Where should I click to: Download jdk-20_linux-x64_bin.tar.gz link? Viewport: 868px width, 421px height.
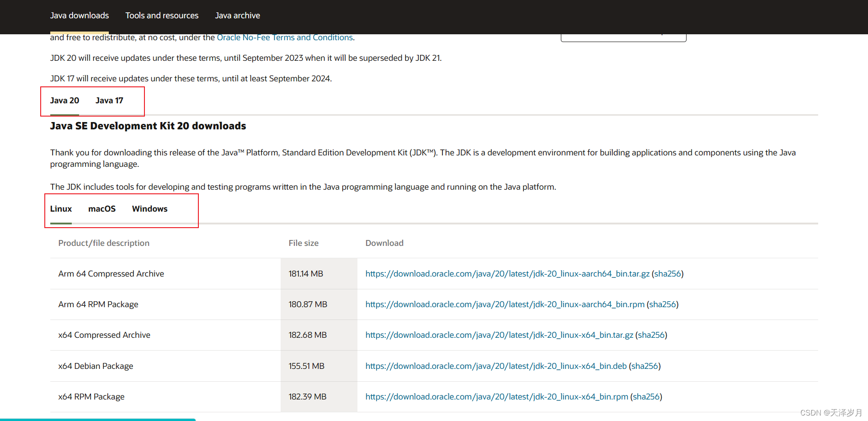pyautogui.click(x=500, y=335)
